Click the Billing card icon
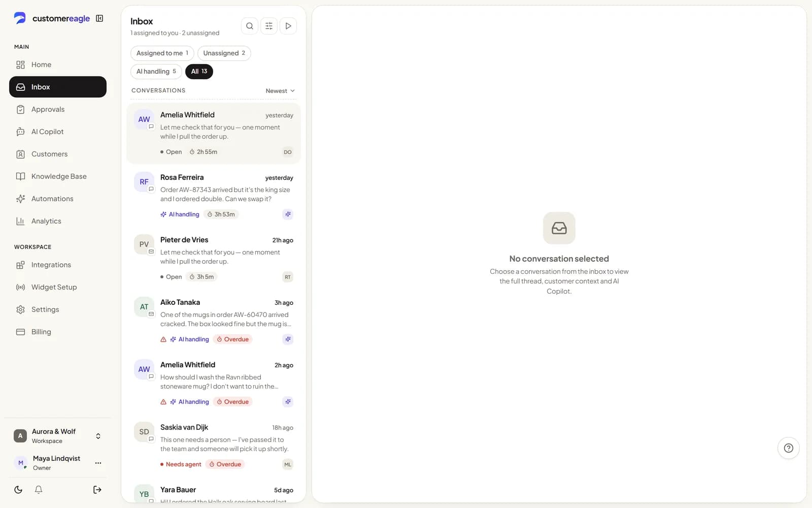The image size is (812, 508). coord(20,332)
